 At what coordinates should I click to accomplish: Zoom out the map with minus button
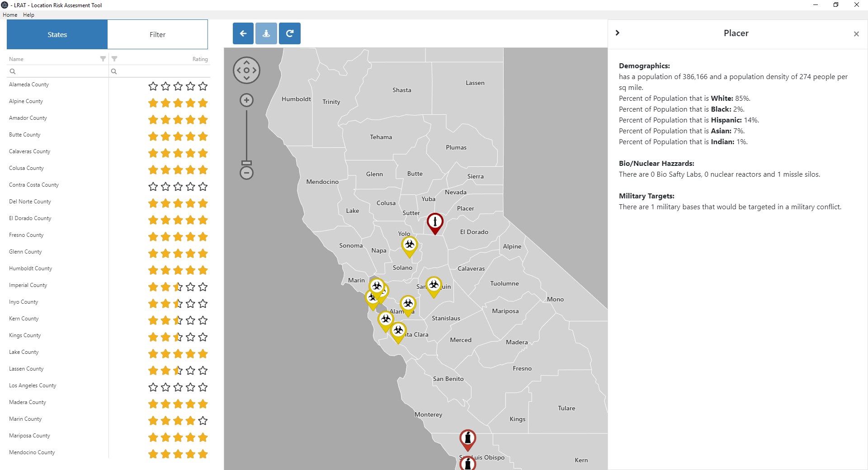246,173
